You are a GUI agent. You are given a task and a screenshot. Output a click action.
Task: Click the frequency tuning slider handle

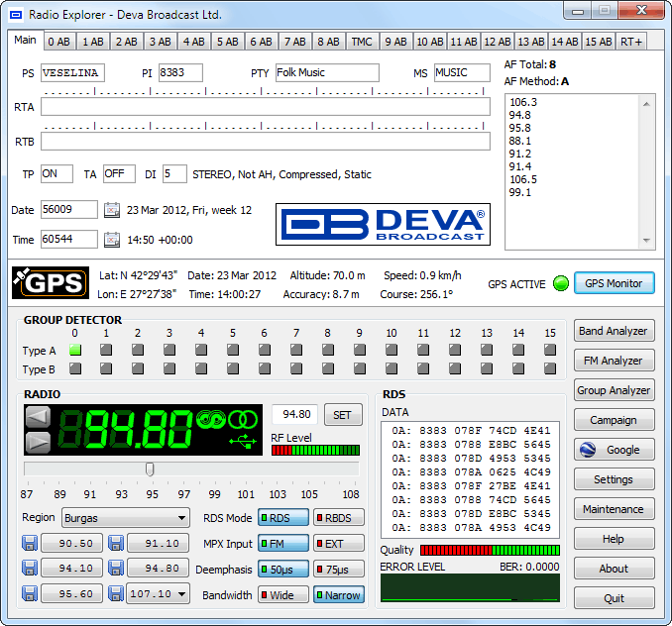pos(150,469)
